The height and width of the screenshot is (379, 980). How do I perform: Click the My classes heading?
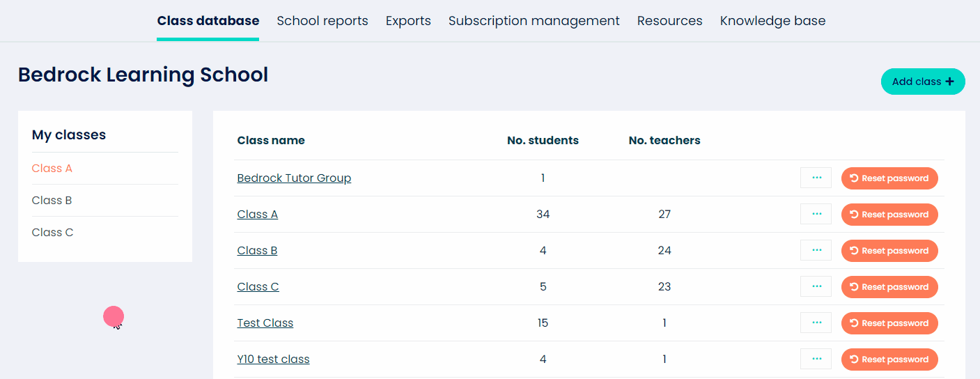coord(69,135)
